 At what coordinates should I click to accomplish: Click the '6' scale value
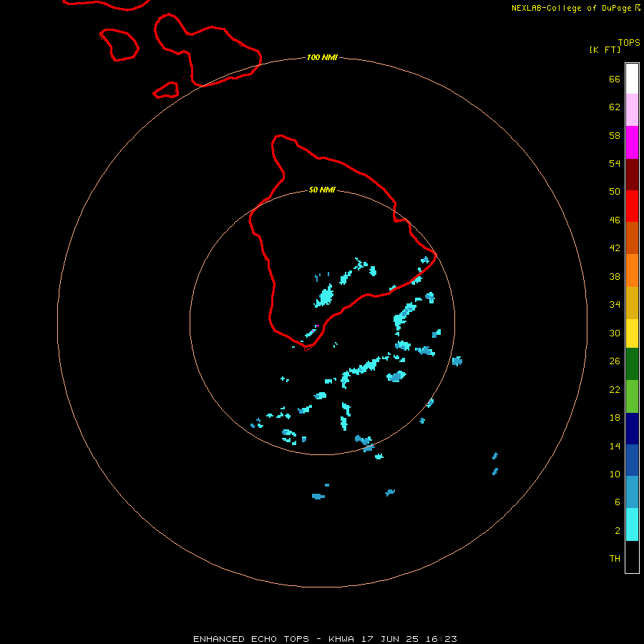[618, 502]
